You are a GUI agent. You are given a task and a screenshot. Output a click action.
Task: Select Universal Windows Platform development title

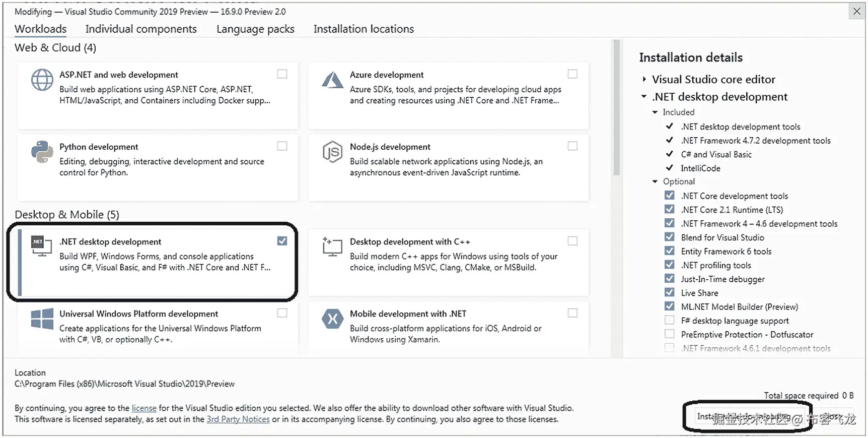(x=138, y=314)
